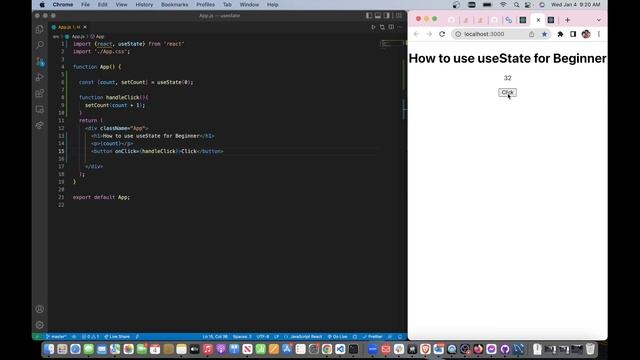The width and height of the screenshot is (640, 360).
Task: Open the File menu
Action: point(85,4)
